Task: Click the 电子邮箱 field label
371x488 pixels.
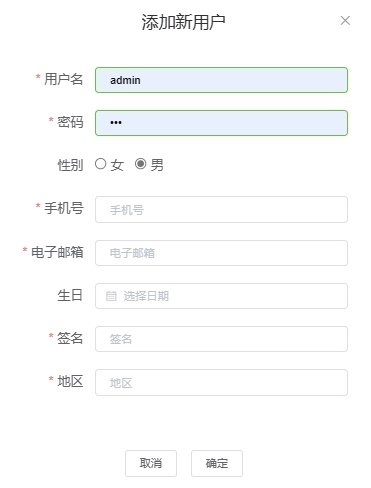Action: [57, 252]
